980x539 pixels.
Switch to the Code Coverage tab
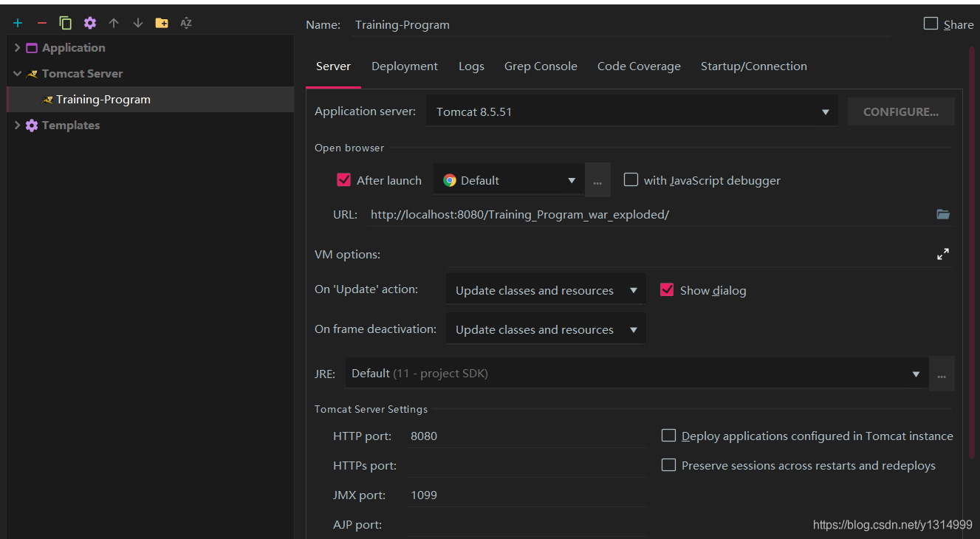tap(639, 66)
